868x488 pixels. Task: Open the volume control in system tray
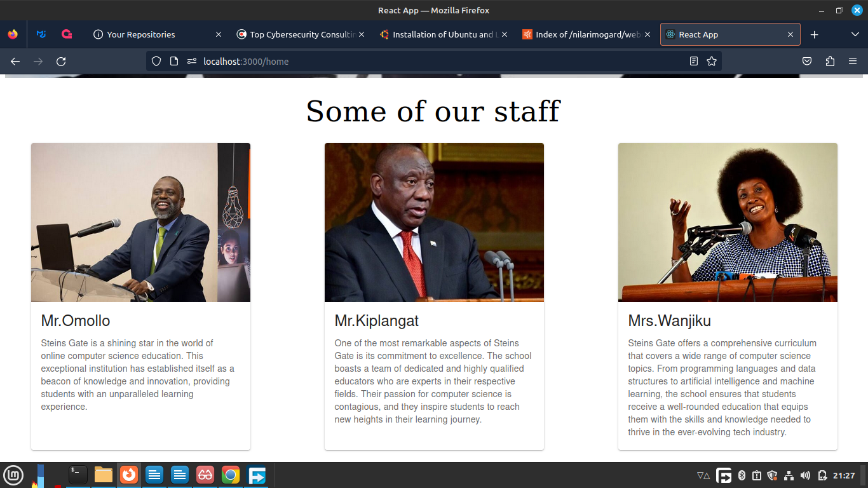pos(805,475)
